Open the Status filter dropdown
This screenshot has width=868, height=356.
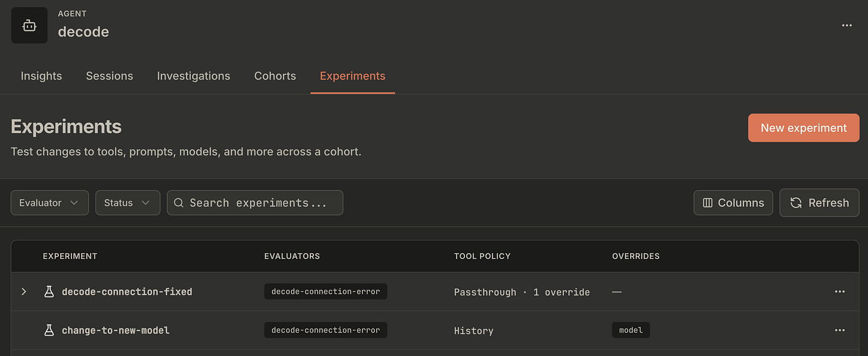128,203
